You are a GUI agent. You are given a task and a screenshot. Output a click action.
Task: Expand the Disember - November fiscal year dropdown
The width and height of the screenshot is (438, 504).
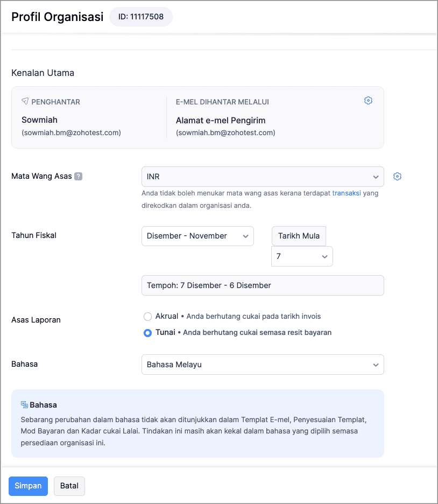[197, 236]
